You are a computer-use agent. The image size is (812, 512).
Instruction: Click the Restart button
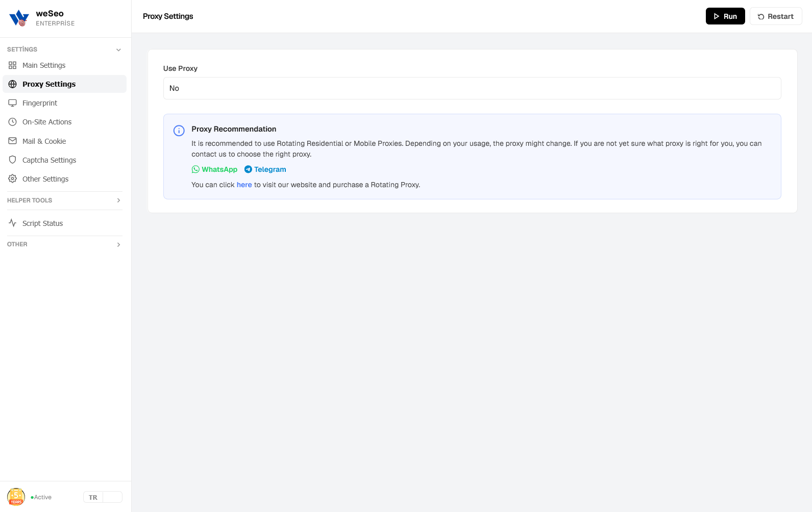[776, 16]
